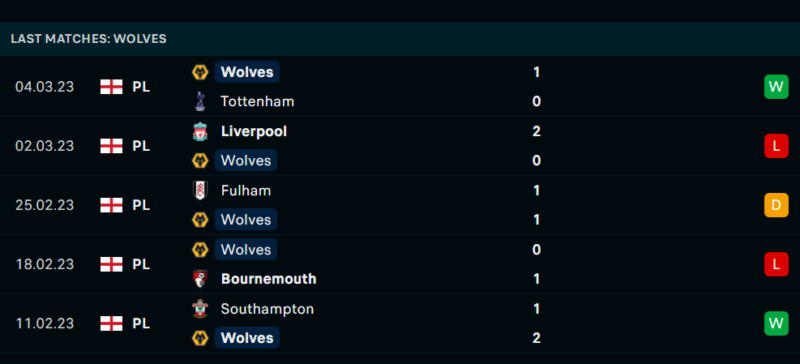Click the Southampton club crest icon

click(x=200, y=309)
